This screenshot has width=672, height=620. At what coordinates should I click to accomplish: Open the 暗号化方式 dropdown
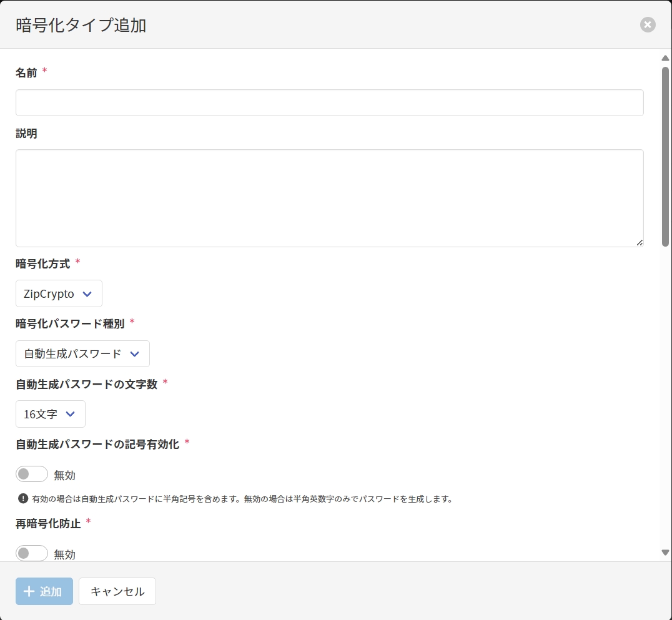tap(59, 293)
